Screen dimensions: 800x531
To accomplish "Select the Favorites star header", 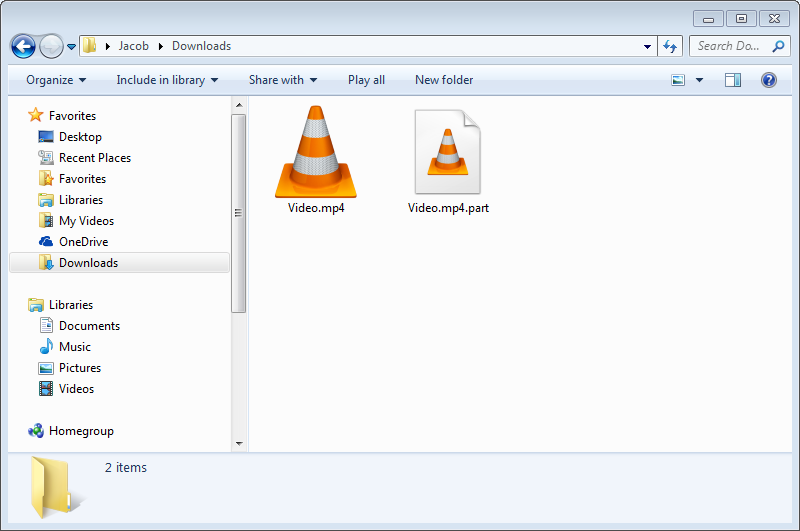I will (x=62, y=116).
